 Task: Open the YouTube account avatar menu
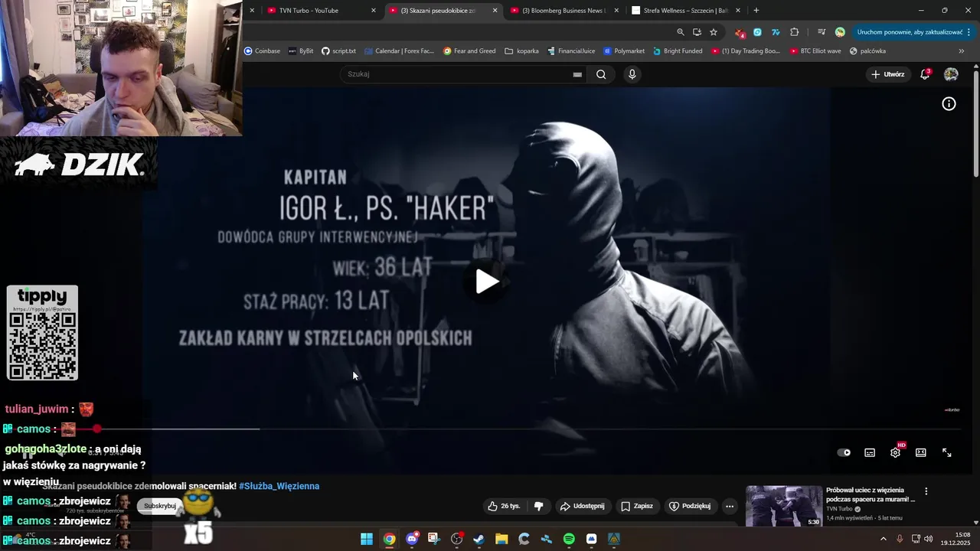951,74
